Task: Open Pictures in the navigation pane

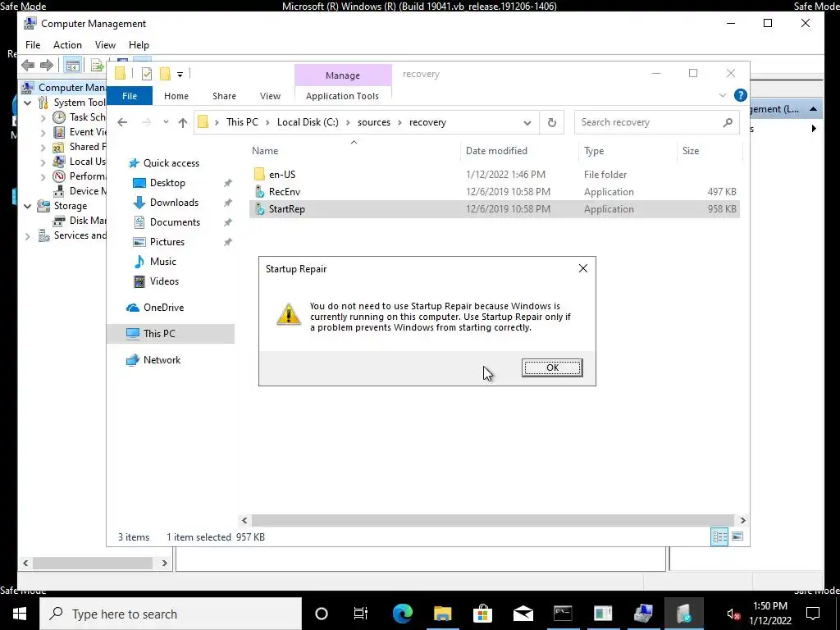Action: (x=167, y=242)
